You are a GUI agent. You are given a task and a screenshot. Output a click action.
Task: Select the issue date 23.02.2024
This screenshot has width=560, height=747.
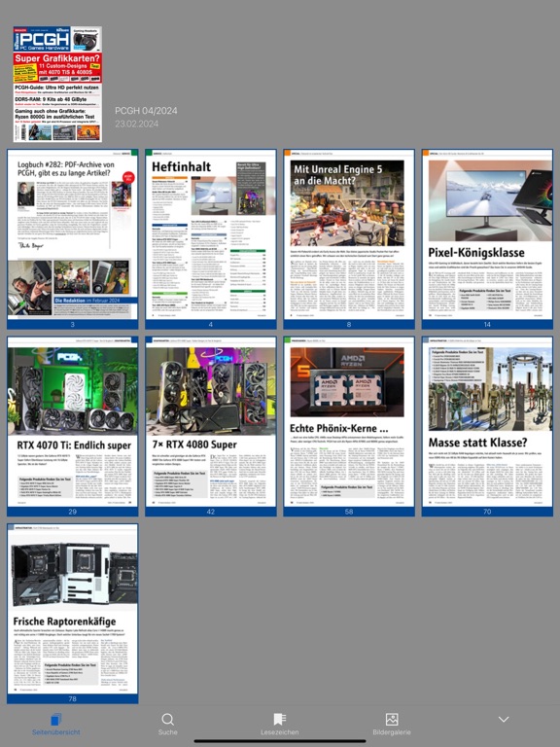click(x=137, y=124)
